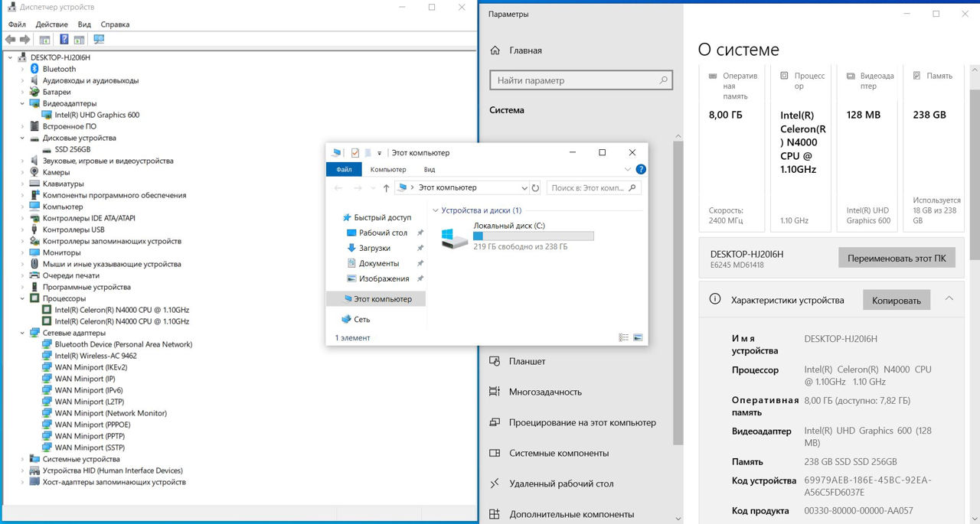Viewport: 980px width, 524px height.
Task: Select Intel(R) Wireless-AC 9462 adapter
Action: (96, 356)
